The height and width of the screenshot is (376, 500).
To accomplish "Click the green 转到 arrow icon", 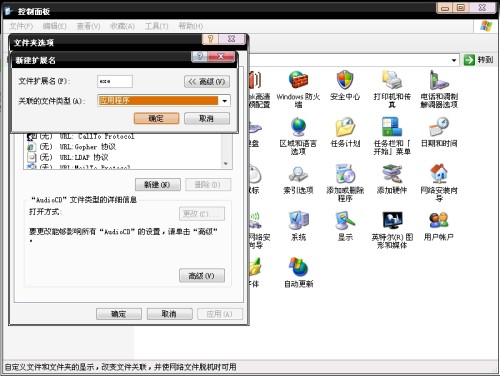I will [469, 60].
